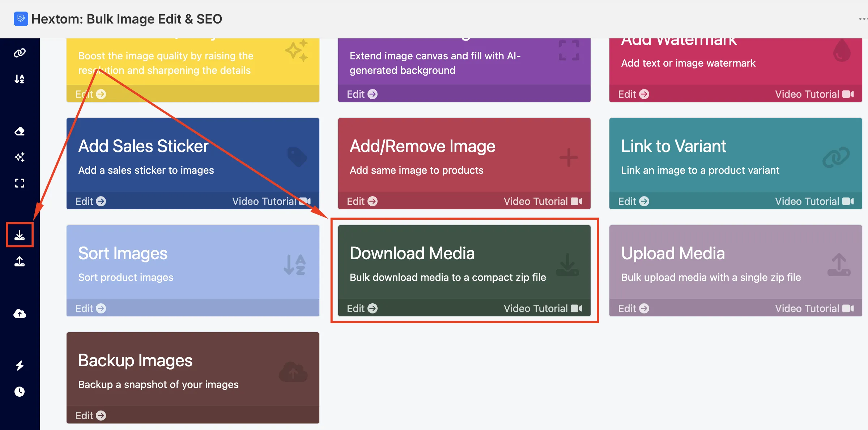The width and height of the screenshot is (868, 430).
Task: Watch Add Watermark Video Tutorial
Action: [x=814, y=94]
